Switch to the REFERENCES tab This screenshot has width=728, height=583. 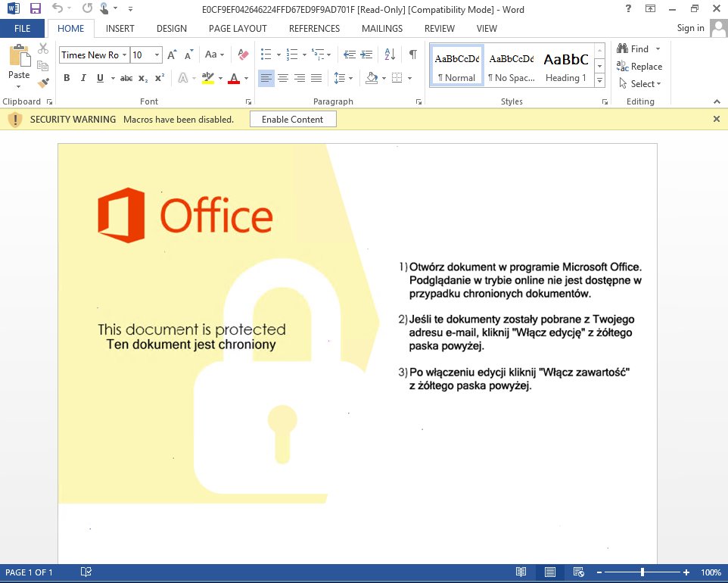(x=314, y=28)
